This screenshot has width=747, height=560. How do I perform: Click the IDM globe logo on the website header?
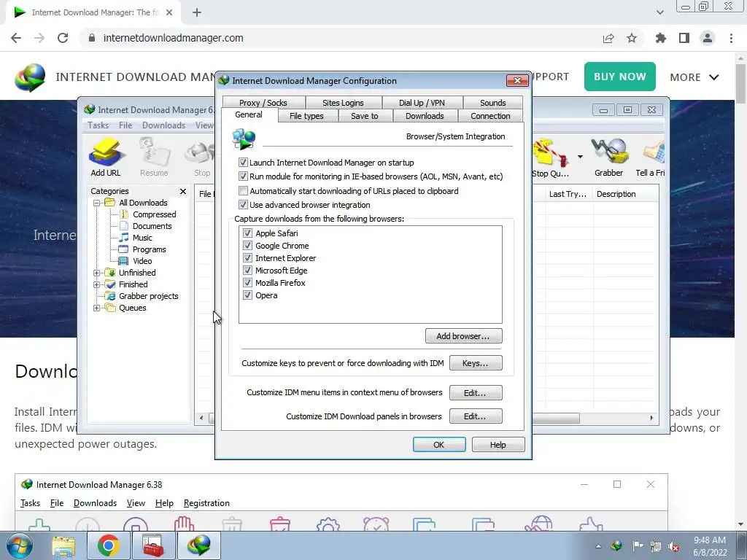(x=30, y=77)
